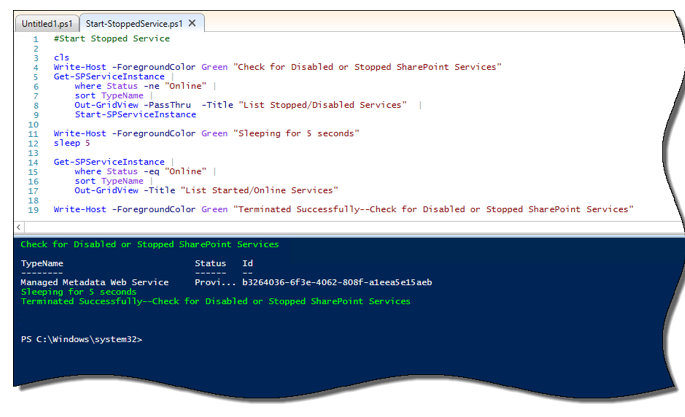Click the 'PS C:\Windows\system32>' prompt

click(81, 339)
